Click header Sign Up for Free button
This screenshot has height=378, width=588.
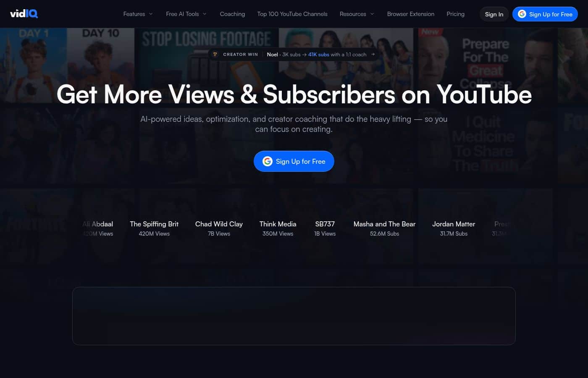click(545, 14)
